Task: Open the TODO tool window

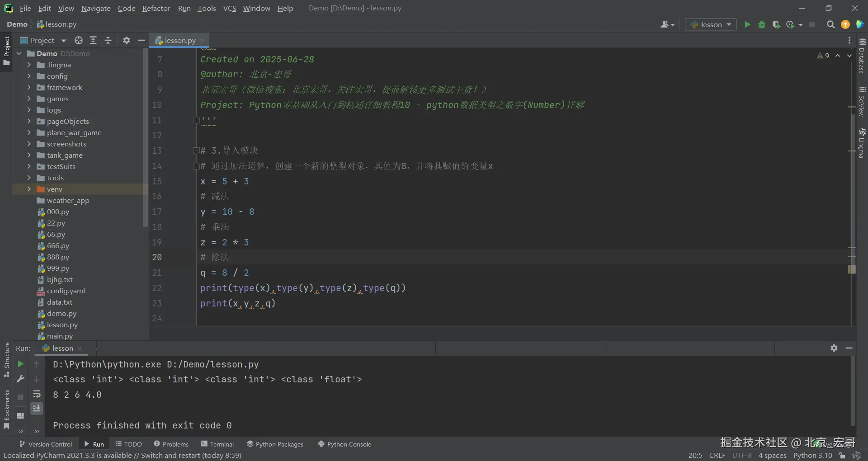Action: (x=129, y=444)
